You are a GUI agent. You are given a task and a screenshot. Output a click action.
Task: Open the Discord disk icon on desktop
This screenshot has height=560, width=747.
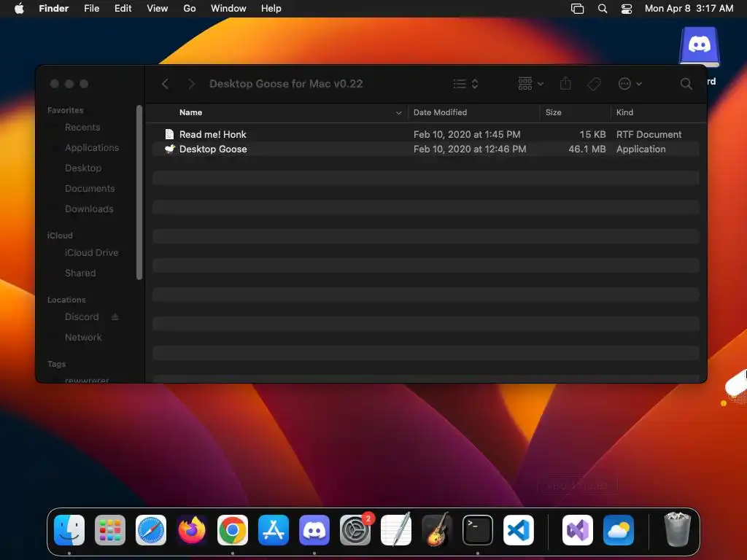[700, 46]
